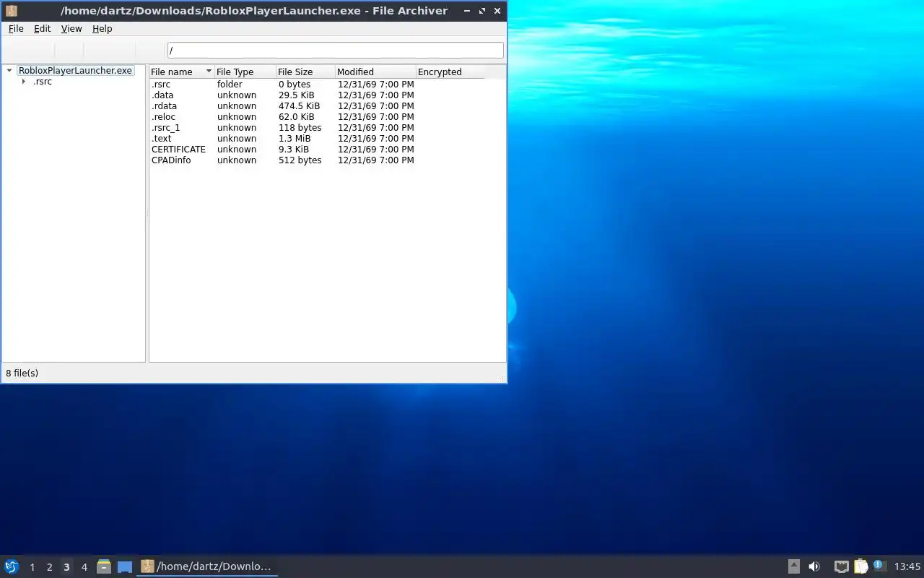Open the File menu
Screen dimensions: 924x578
tap(16, 29)
